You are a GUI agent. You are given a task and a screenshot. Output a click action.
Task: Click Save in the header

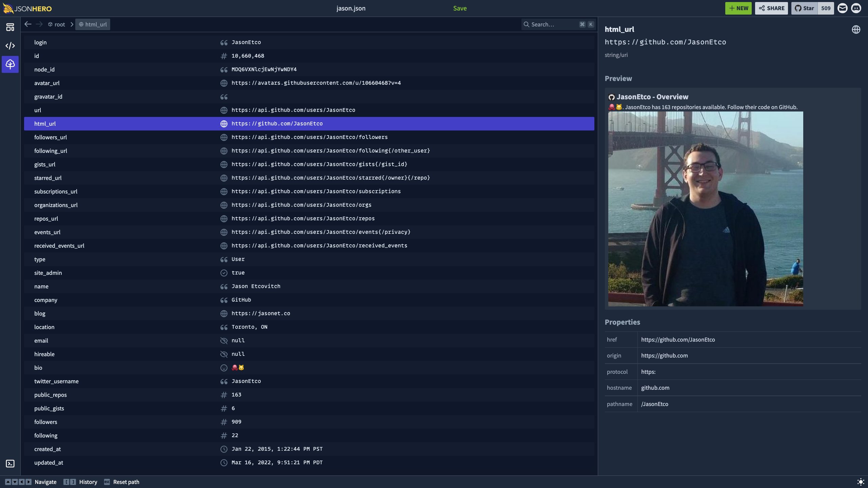point(460,8)
